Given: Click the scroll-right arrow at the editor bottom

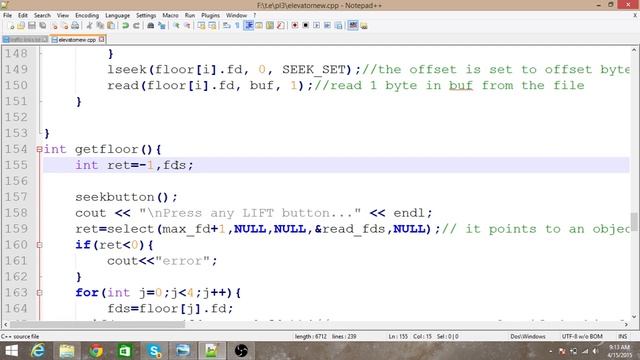Looking at the screenshot, I should tap(626, 324).
